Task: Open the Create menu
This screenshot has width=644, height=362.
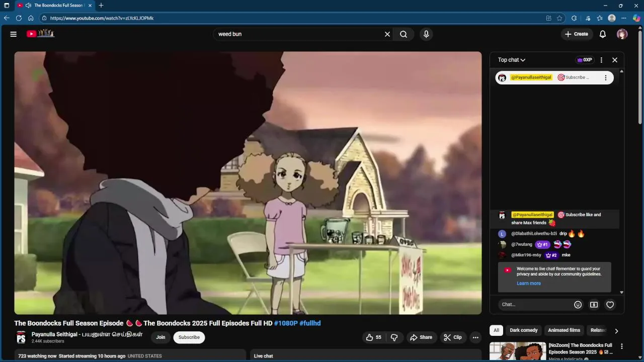Action: coord(576,34)
